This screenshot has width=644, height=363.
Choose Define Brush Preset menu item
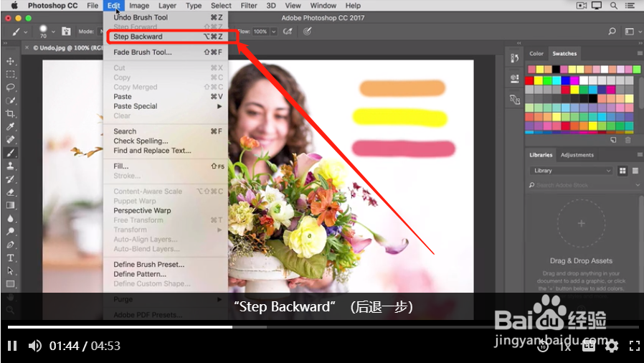[x=166, y=265]
